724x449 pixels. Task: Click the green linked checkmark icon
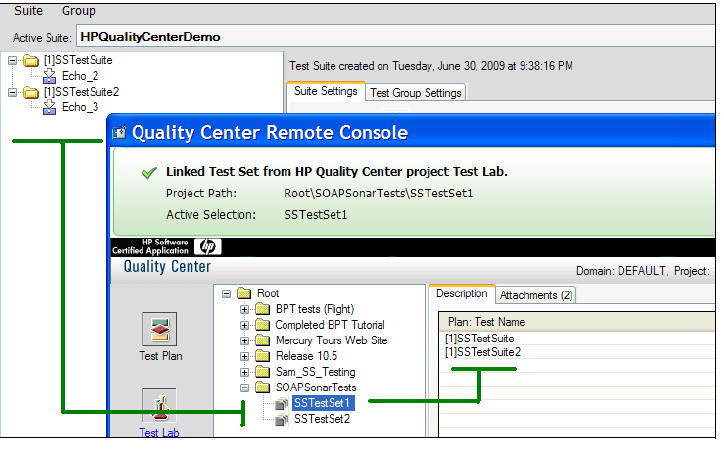pyautogui.click(x=149, y=173)
